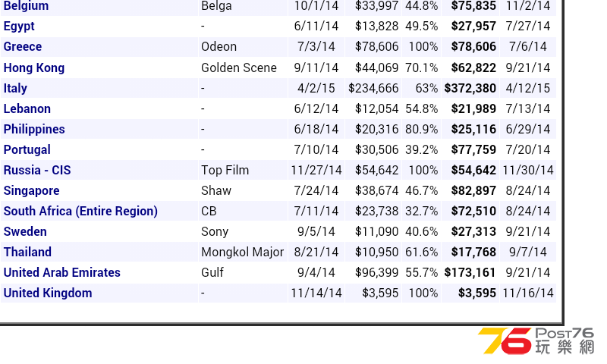This screenshot has width=607, height=364.
Task: Open the Egypt country link
Action: (x=19, y=27)
